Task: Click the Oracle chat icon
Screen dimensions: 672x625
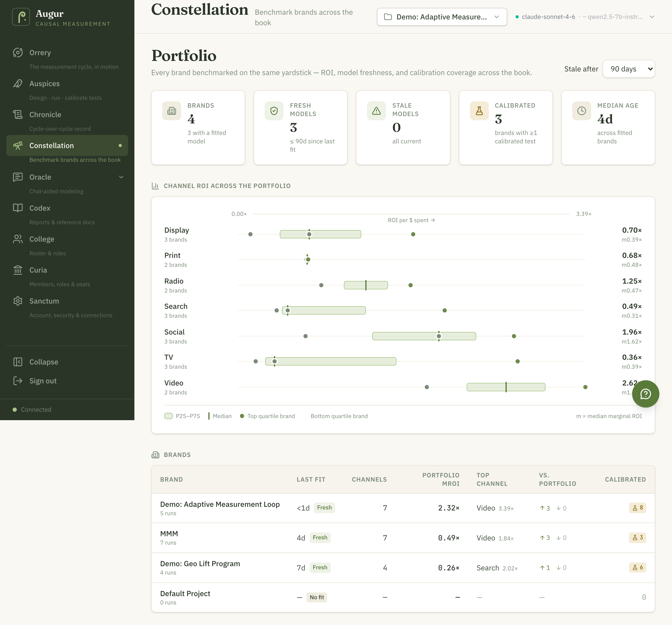Action: 18,177
